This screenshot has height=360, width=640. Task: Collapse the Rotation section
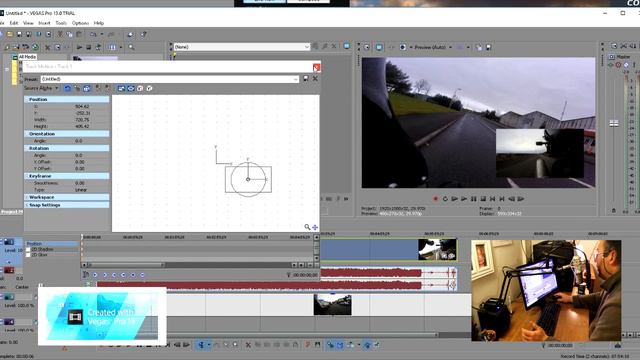[x=67, y=148]
